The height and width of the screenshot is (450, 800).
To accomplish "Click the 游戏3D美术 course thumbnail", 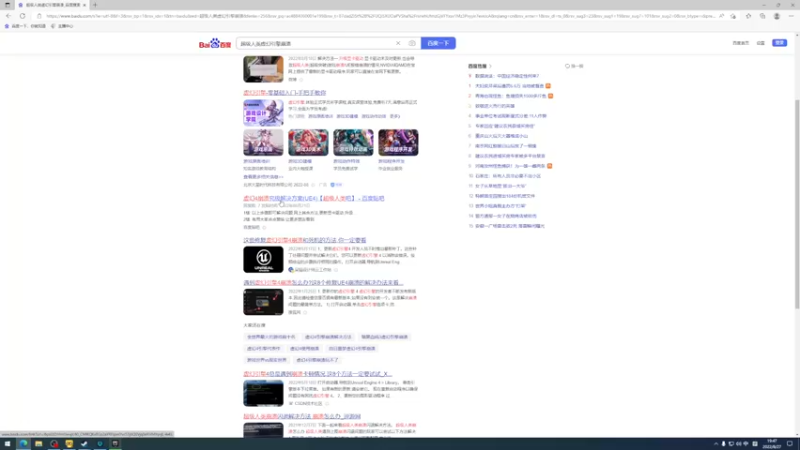I will (308, 142).
